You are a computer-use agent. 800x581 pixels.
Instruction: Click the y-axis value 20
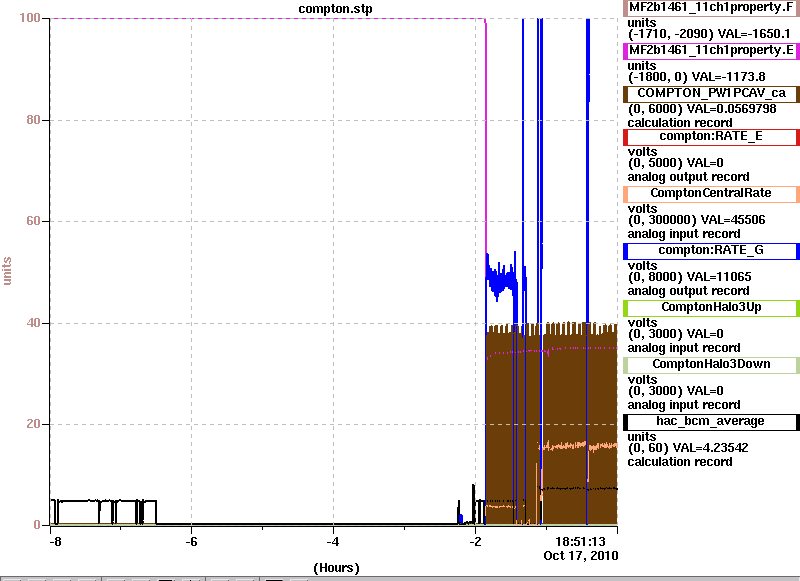click(x=33, y=424)
